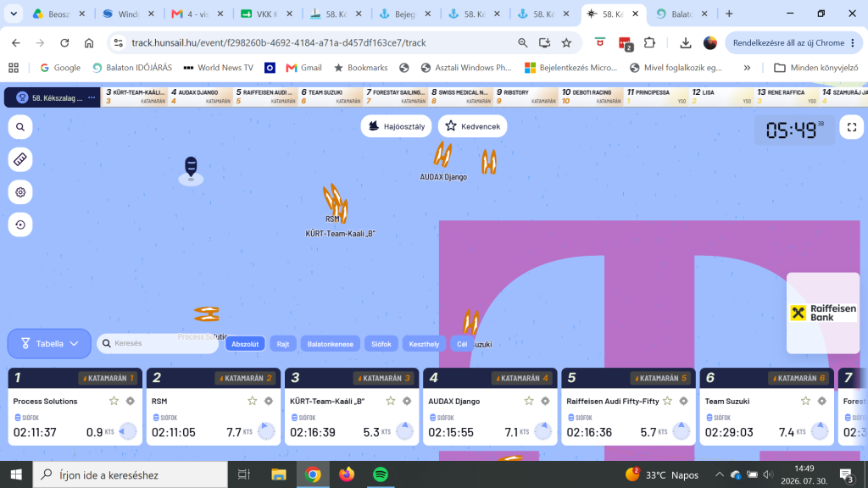Favorite Team Suzuki with star
The image size is (868, 488).
(x=805, y=401)
